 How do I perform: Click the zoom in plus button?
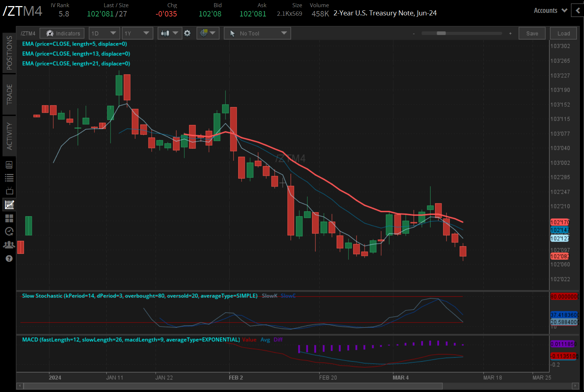point(510,33)
